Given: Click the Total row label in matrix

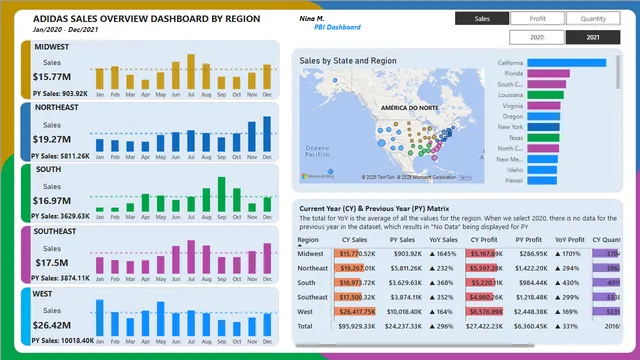Looking at the screenshot, I should coord(304,326).
